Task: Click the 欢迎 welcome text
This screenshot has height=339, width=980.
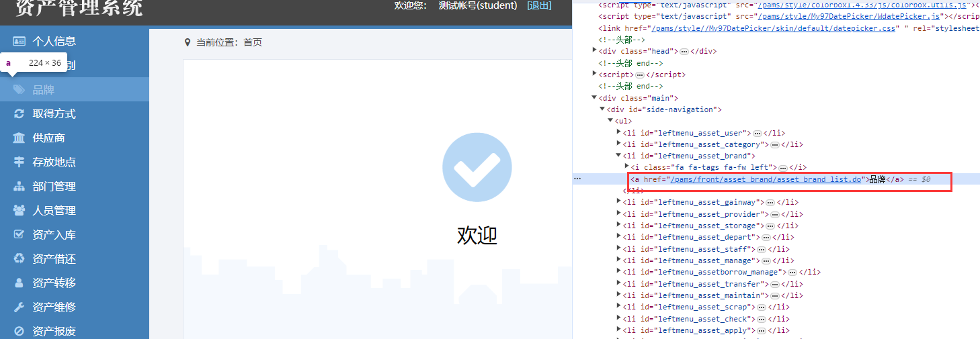Action: [477, 235]
